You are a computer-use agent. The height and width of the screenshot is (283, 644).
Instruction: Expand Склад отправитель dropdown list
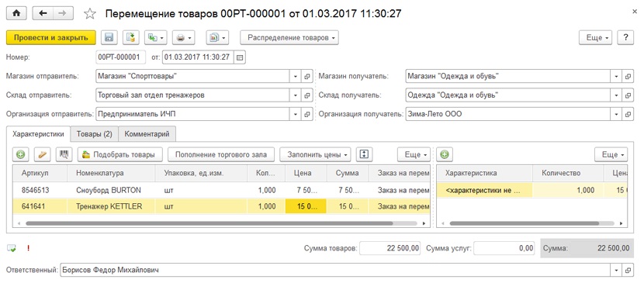click(x=296, y=95)
